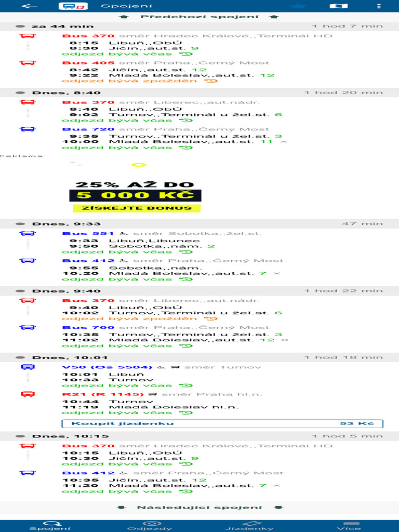Tap Koupit jízdenku 53 Kč button

pos(222,423)
